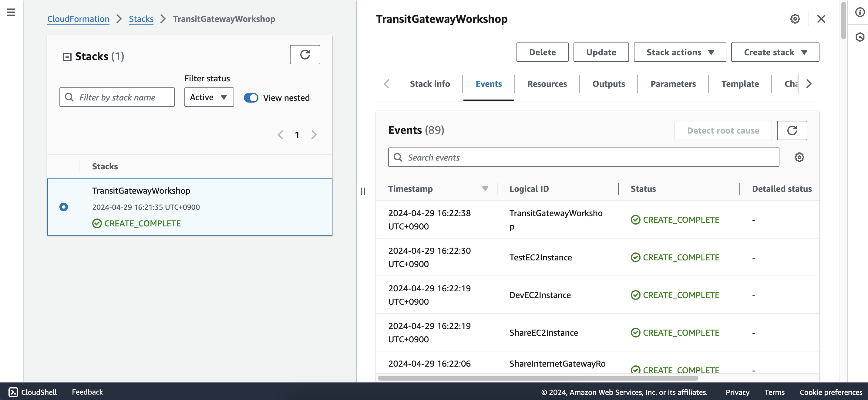Viewport: 868px width, 400px height.
Task: Click page number 1 in pagination
Action: pos(297,135)
